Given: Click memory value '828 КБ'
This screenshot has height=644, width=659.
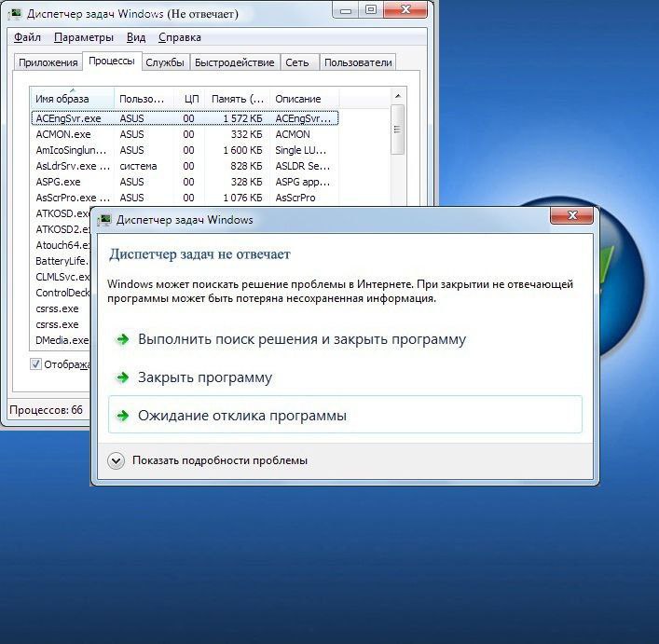Looking at the screenshot, I should (x=246, y=166).
